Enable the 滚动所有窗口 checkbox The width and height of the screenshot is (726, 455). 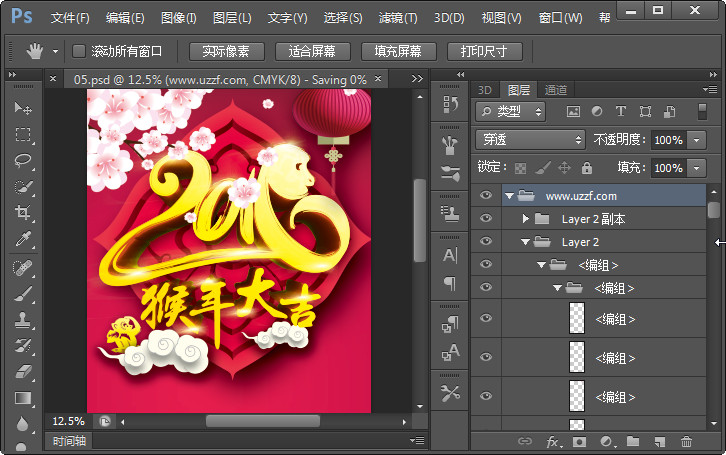(79, 51)
